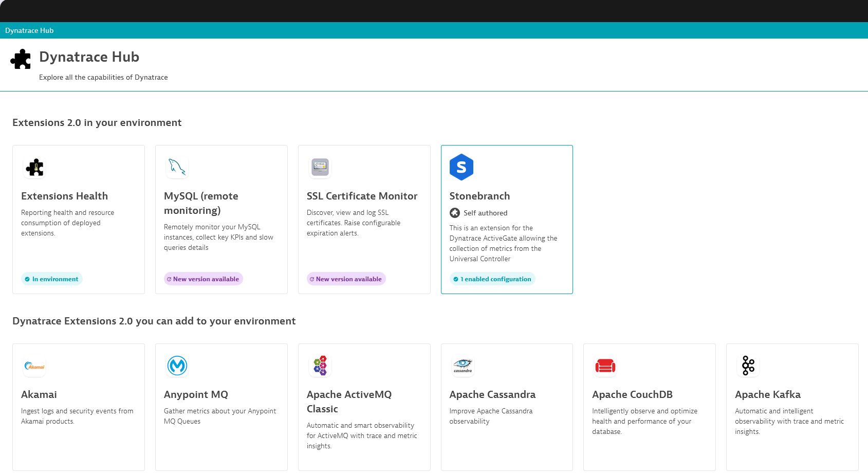Open the Apache Cassandra extension title
This screenshot has height=473, width=868.
pos(492,394)
